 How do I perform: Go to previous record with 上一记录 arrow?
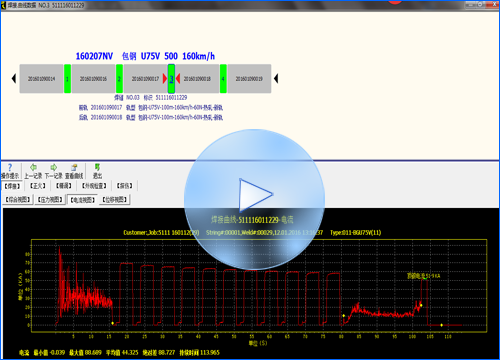pyautogui.click(x=33, y=167)
